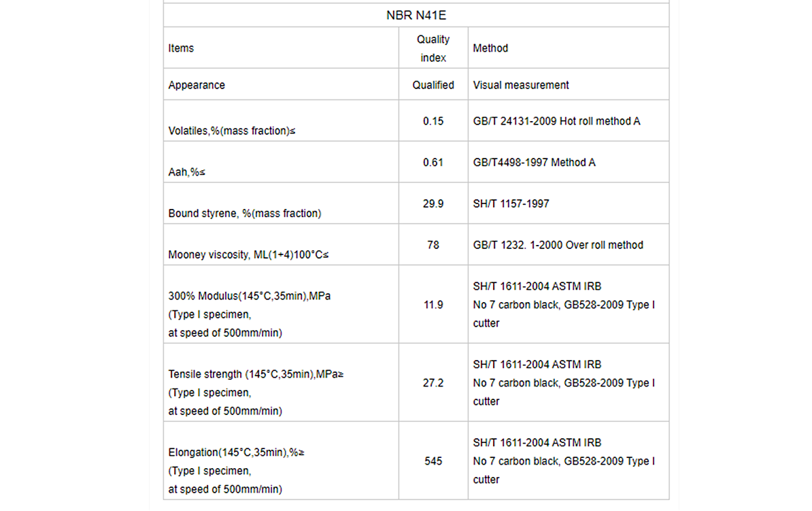
Task: Click the 0.15 volatiles value
Action: [x=433, y=121]
